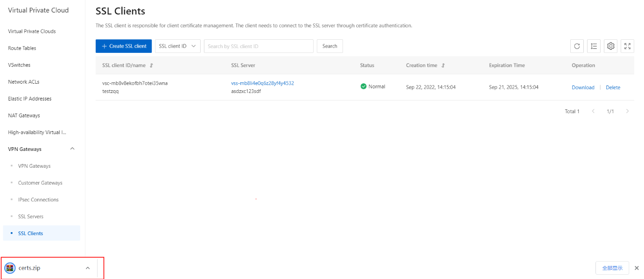The image size is (644, 279).
Task: Select SSL Servers submenu item
Action: pos(31,216)
